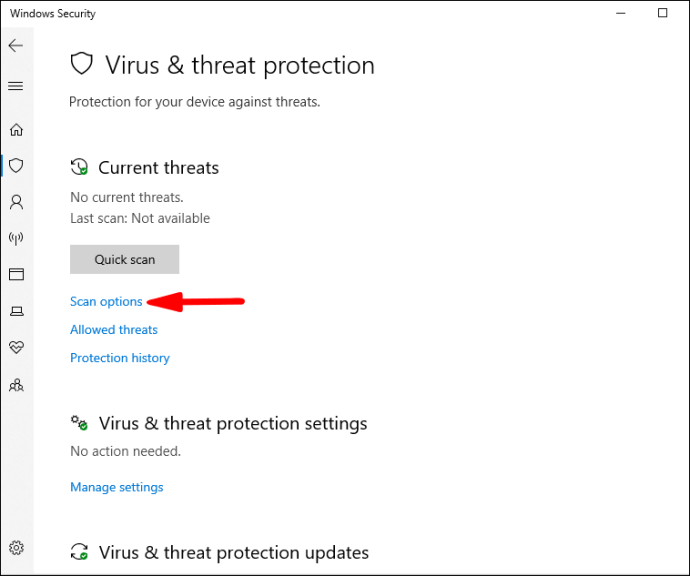Open Device security laptop icon
The height and width of the screenshot is (576, 690).
click(x=17, y=311)
